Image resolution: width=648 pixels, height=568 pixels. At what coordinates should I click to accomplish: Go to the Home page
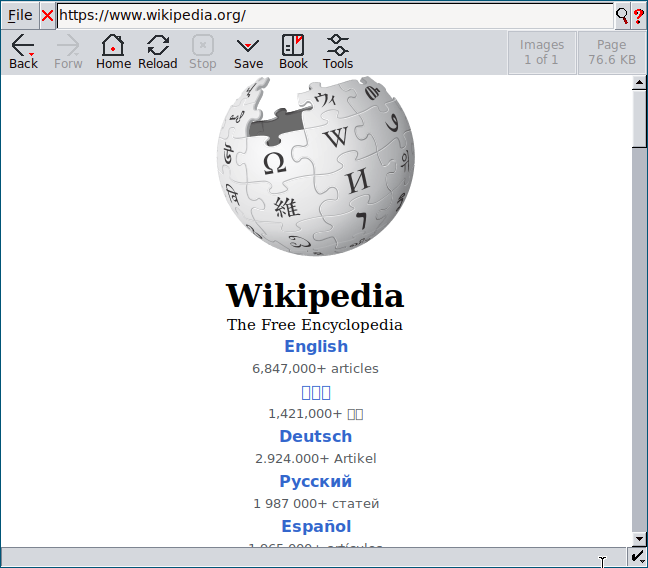(x=113, y=52)
